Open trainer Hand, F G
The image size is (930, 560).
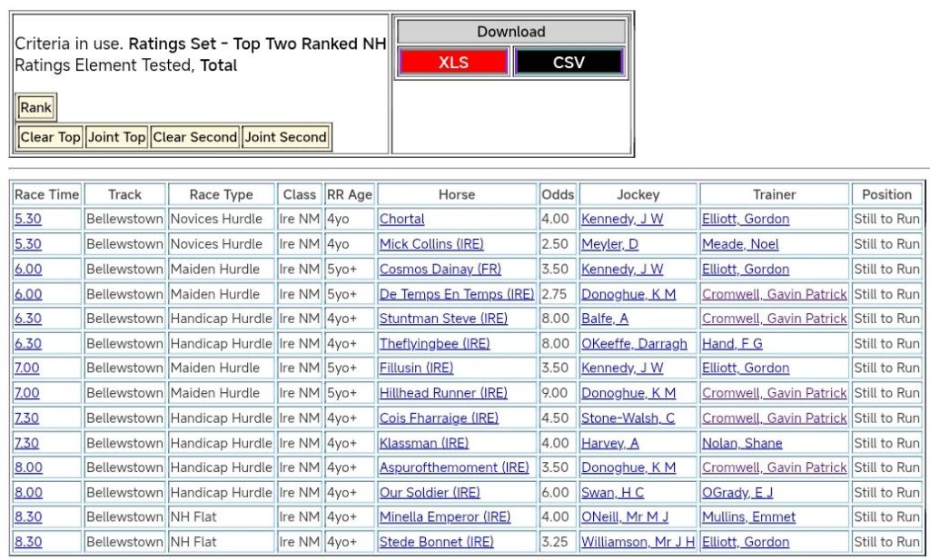tap(732, 344)
